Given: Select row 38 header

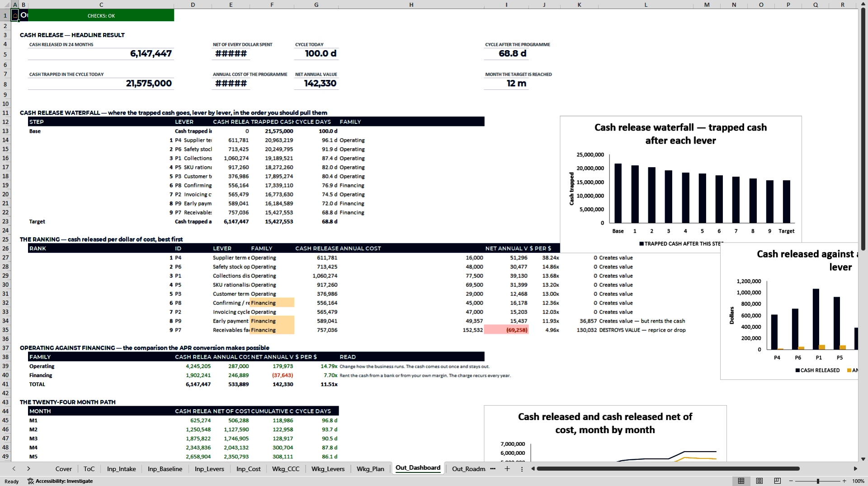Looking at the screenshot, I should [x=5, y=357].
